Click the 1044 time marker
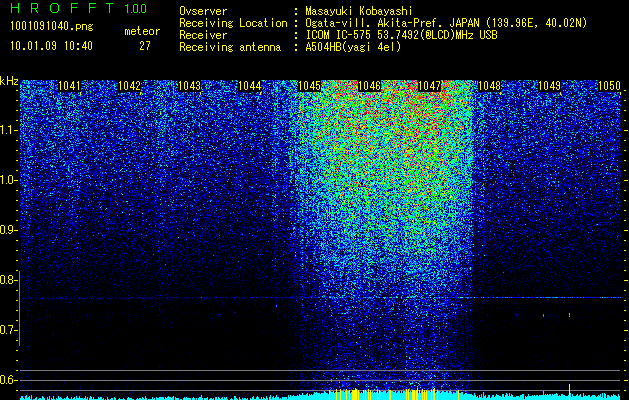The width and height of the screenshot is (629, 400). (x=250, y=86)
